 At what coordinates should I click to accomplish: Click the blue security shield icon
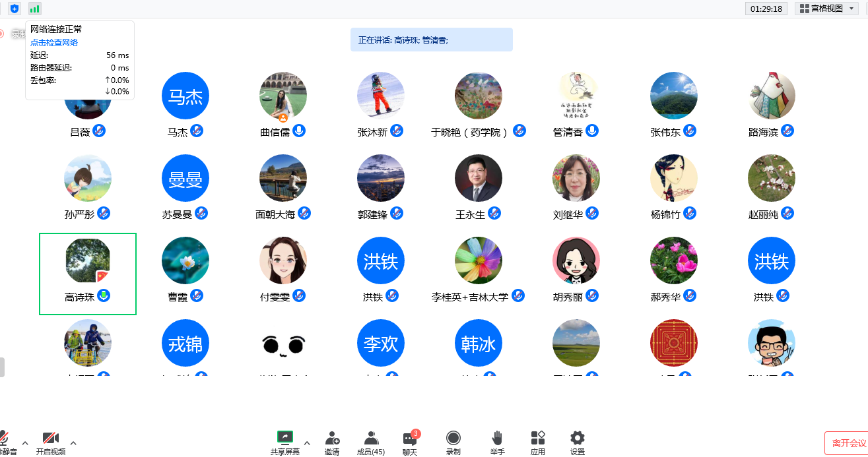coord(15,9)
